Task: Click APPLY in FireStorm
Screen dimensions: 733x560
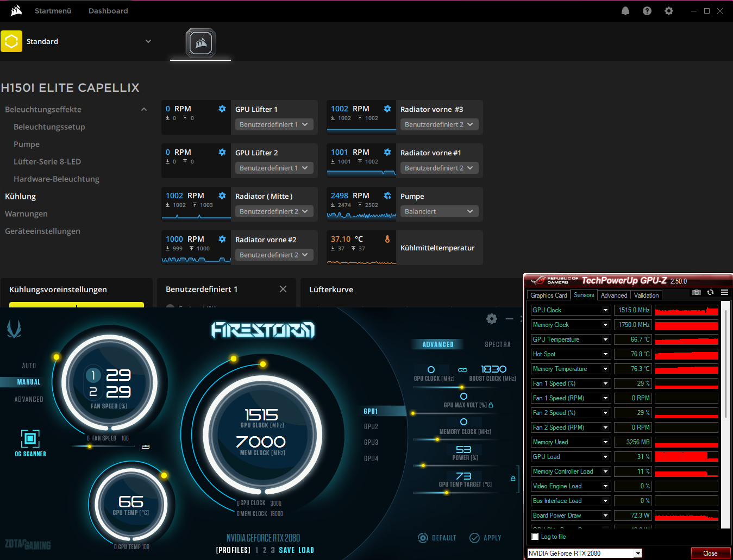Action: point(485,538)
